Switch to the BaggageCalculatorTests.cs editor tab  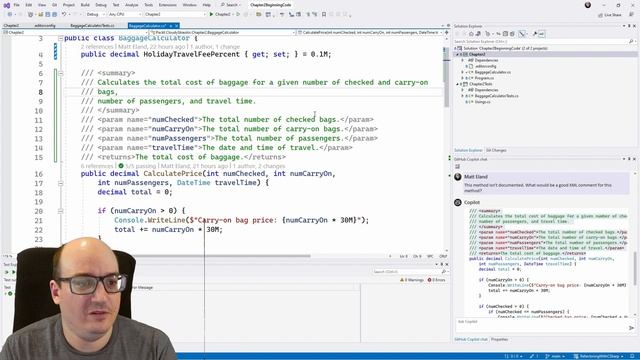click(x=93, y=26)
